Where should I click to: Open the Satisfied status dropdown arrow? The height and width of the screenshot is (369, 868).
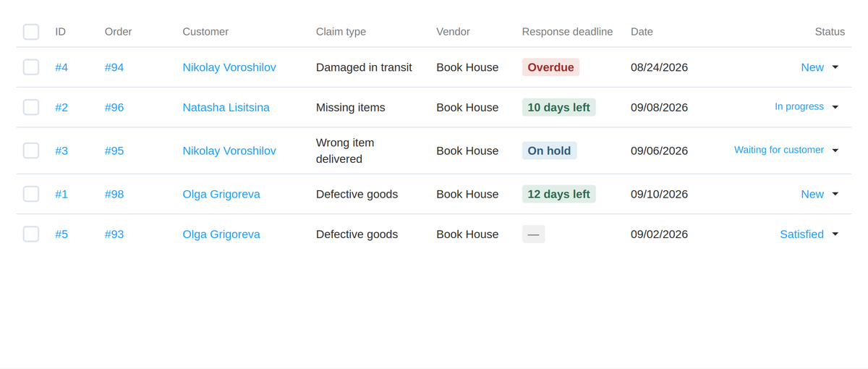835,234
